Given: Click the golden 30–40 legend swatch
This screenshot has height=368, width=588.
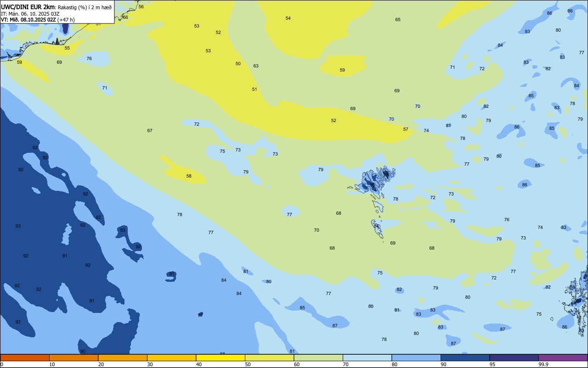Looking at the screenshot, I should 171,357.
